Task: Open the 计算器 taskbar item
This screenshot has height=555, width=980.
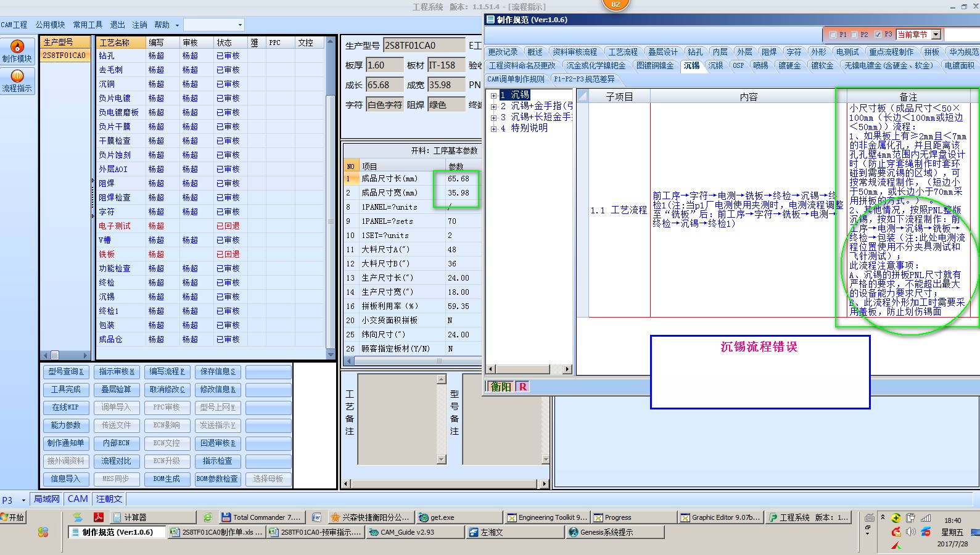Action: pos(152,517)
